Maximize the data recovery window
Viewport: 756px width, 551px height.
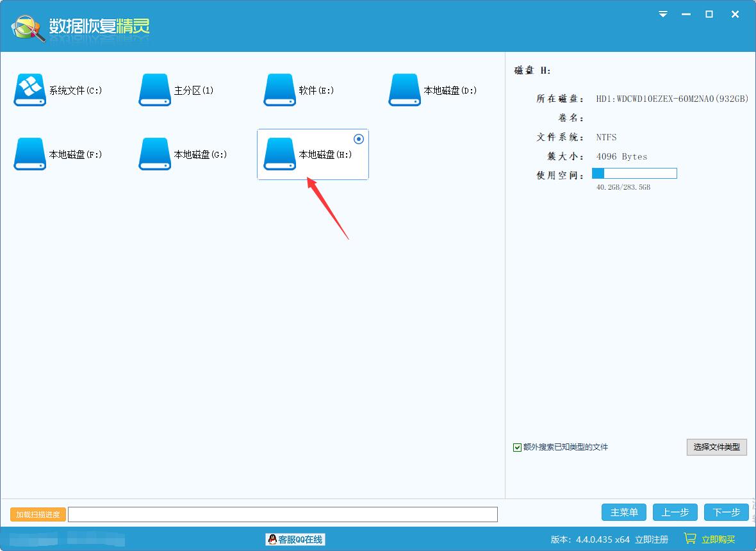[x=709, y=15]
